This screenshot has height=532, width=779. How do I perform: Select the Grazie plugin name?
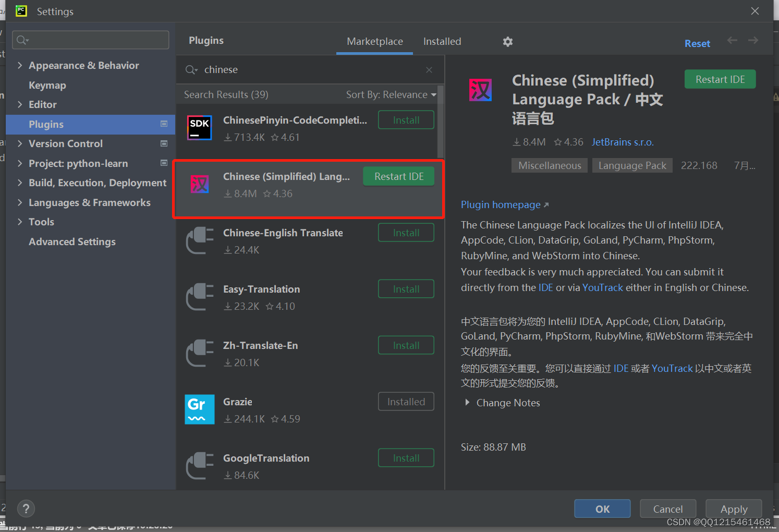click(238, 402)
